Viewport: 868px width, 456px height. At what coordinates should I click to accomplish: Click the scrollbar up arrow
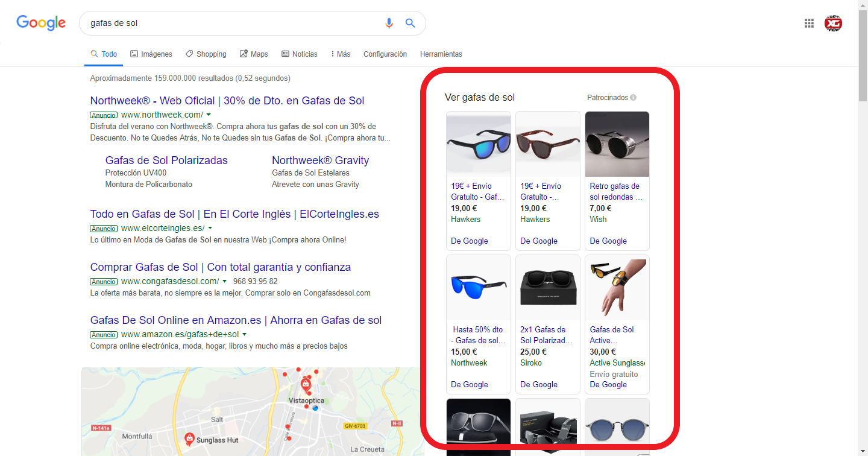pos(863,4)
